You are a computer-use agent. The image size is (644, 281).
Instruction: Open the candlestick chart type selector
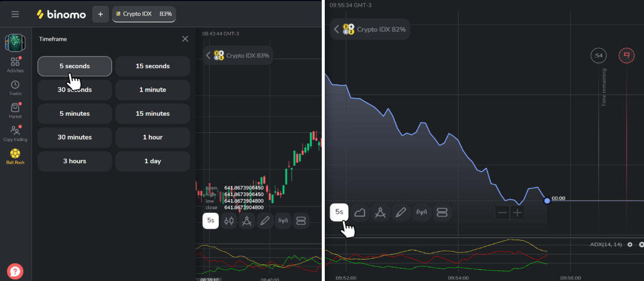(229, 221)
